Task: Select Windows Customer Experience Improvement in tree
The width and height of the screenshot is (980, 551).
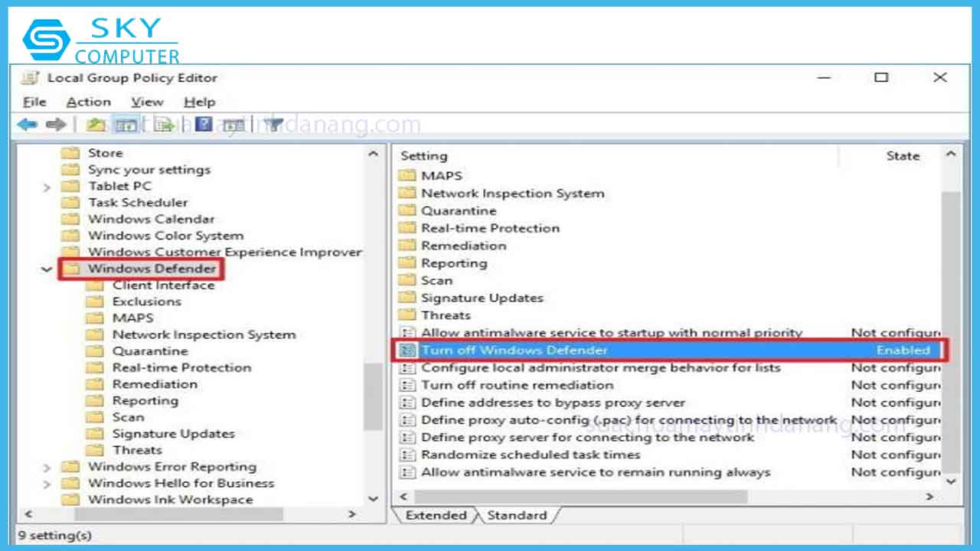Action: 224,252
